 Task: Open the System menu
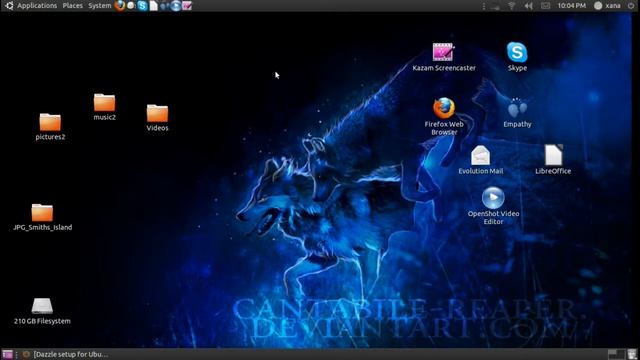click(100, 6)
